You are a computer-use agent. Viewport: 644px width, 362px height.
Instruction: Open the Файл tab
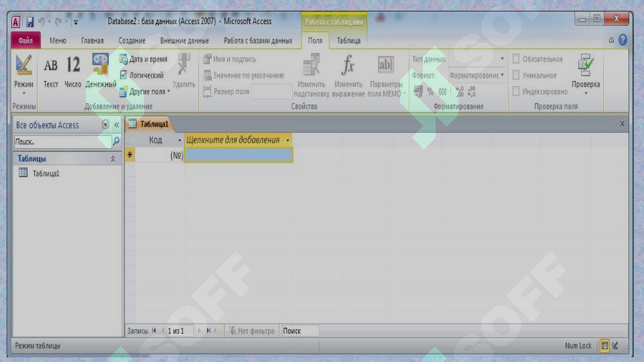tap(25, 40)
